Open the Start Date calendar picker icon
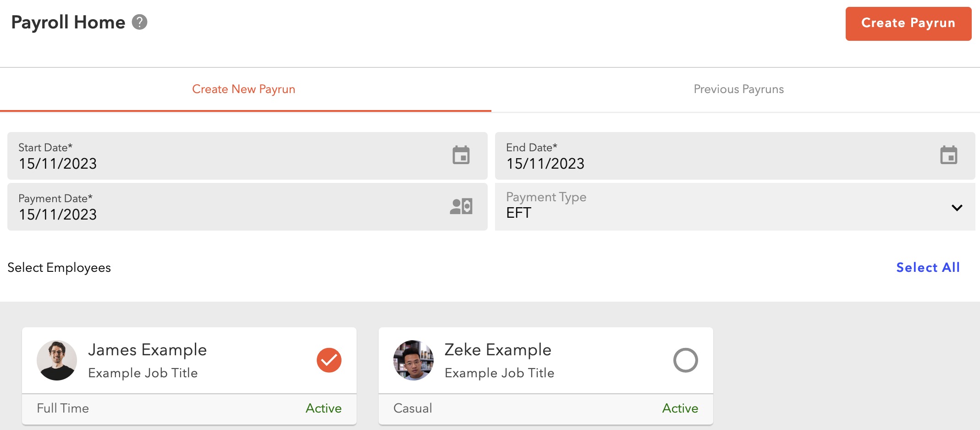The image size is (980, 430). tap(461, 155)
